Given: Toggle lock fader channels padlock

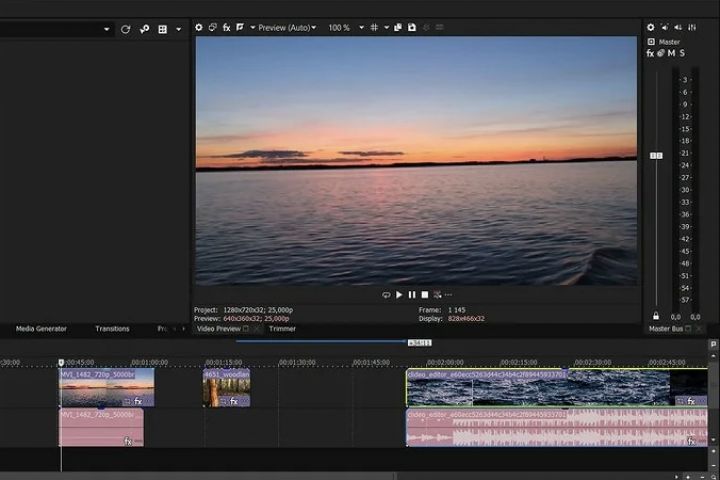Looking at the screenshot, I should (656, 316).
